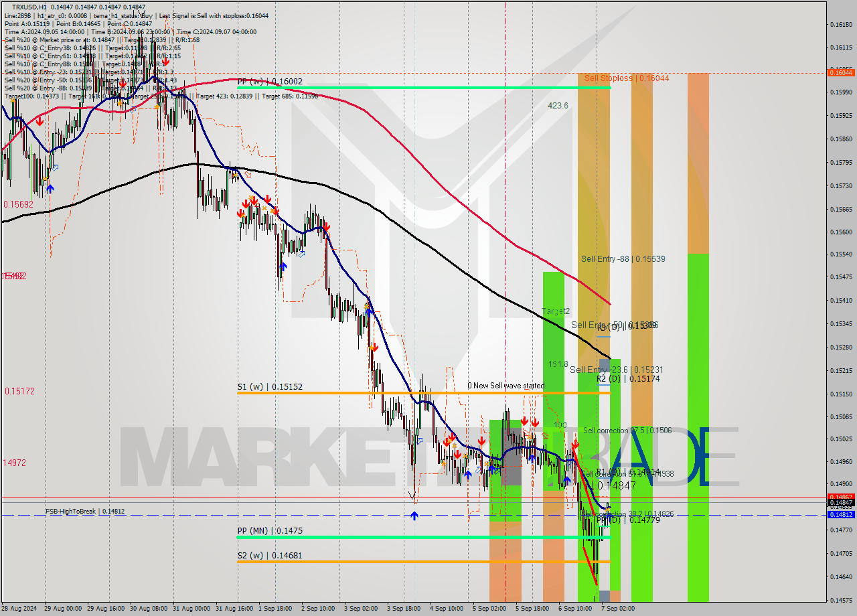
Task: Click 0.14640 on the price axis
Action: pos(841,576)
